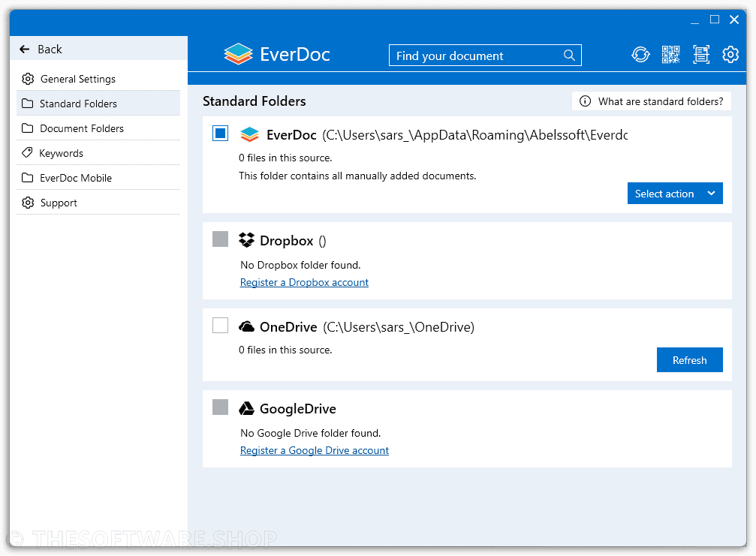This screenshot has width=756, height=556.
Task: Open EverDoc Mobile settings
Action: [x=98, y=178]
